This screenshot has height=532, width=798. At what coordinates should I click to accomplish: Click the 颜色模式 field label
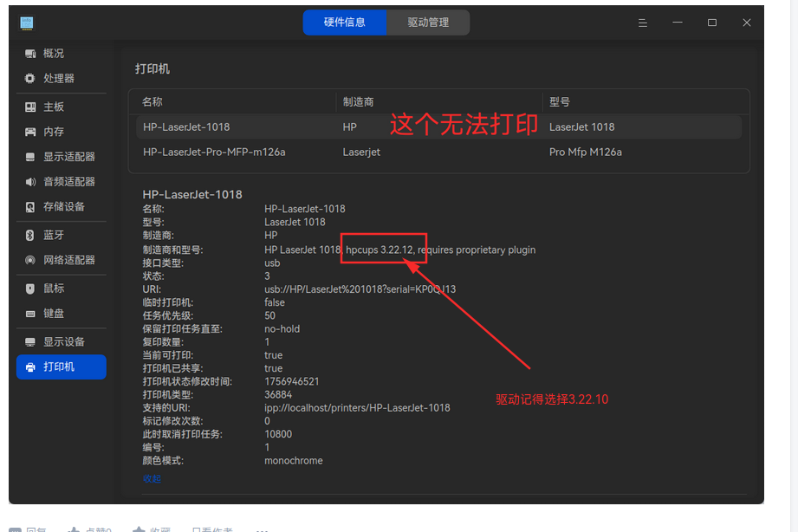(163, 461)
